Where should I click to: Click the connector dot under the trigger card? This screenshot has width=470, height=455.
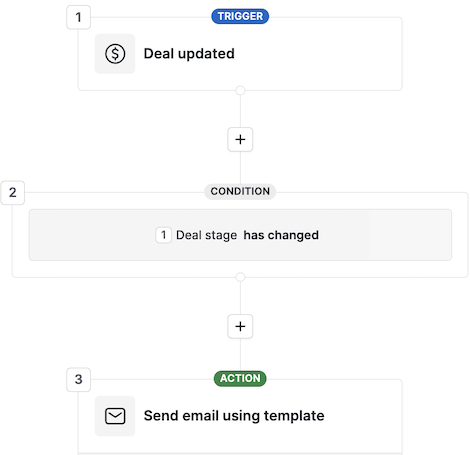[240, 90]
